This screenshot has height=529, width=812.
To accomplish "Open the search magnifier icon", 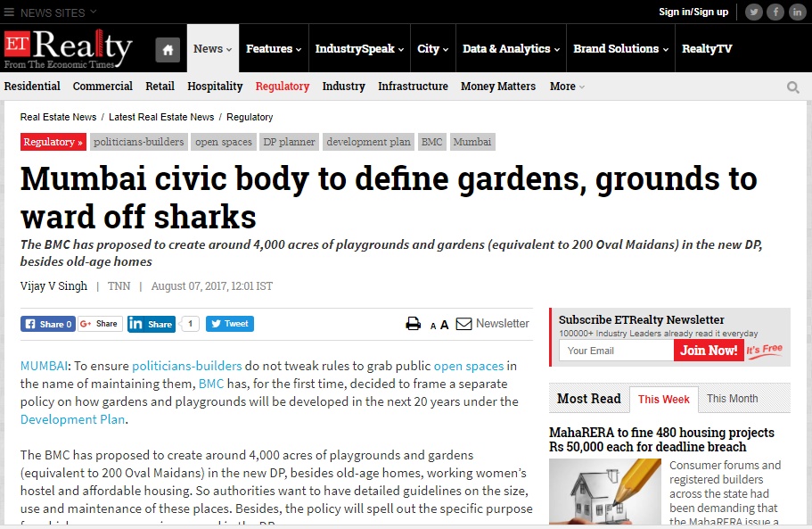I will pos(793,87).
